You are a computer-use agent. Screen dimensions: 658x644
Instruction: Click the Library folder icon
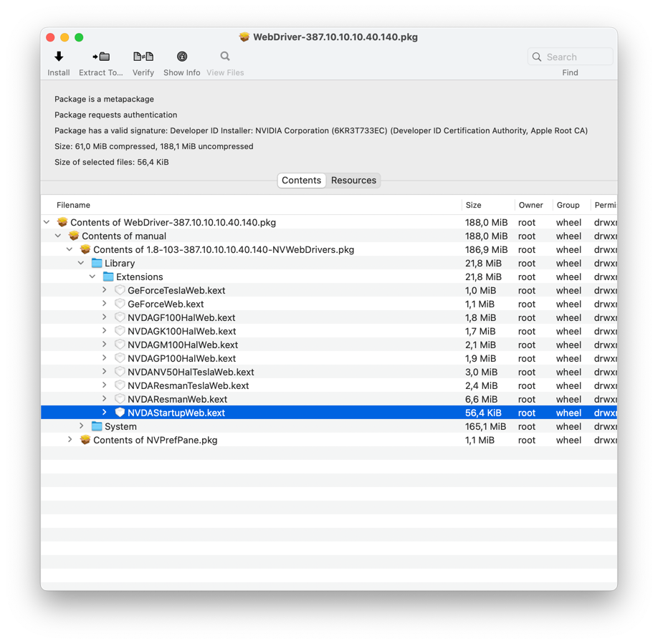[x=97, y=263]
